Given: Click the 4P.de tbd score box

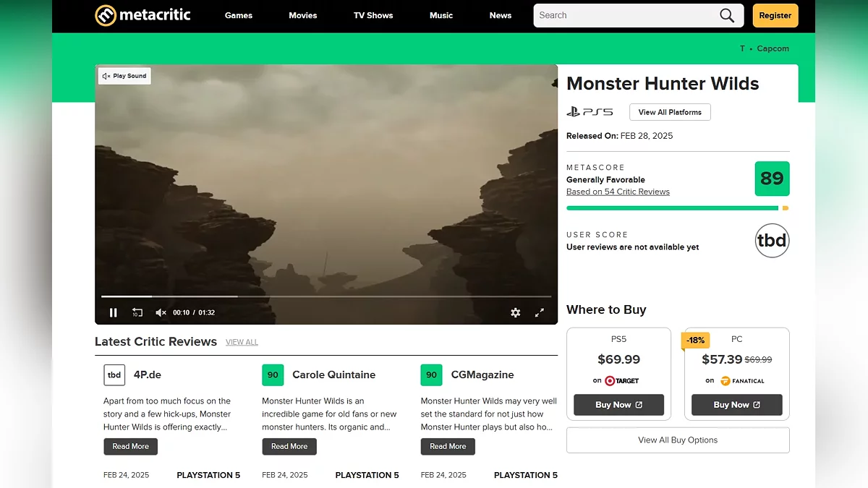Looking at the screenshot, I should tap(114, 375).
